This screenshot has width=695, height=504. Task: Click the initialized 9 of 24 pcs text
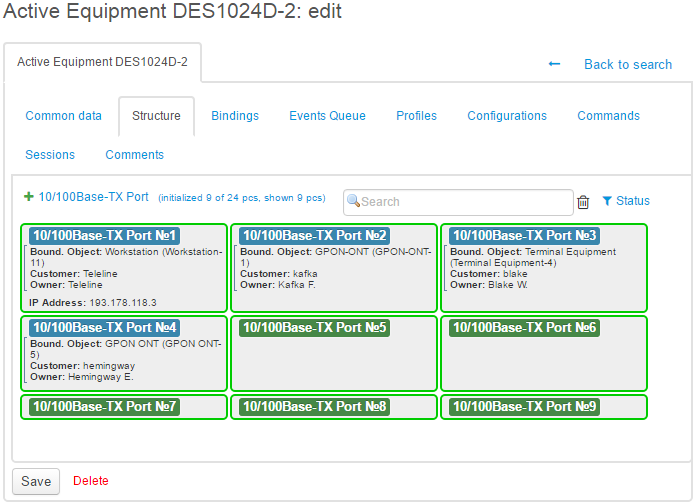tap(242, 198)
